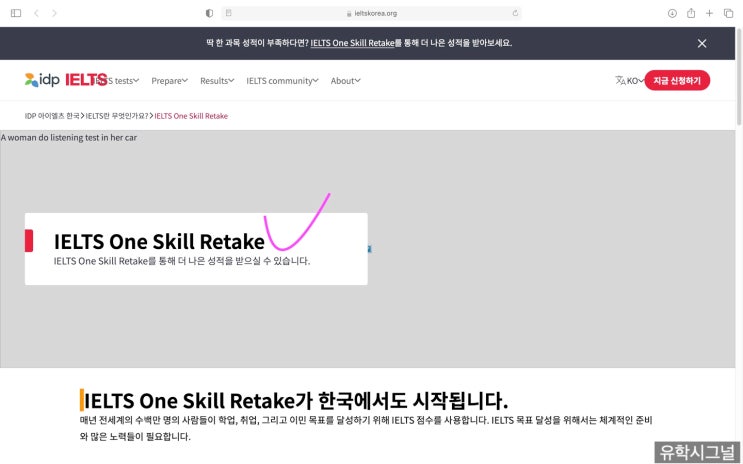Click the idp IELTS logo
The image size is (743, 464).
point(66,80)
